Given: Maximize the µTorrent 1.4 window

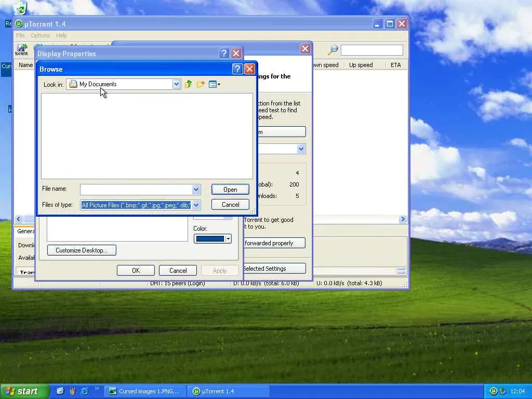Looking at the screenshot, I should 390,24.
